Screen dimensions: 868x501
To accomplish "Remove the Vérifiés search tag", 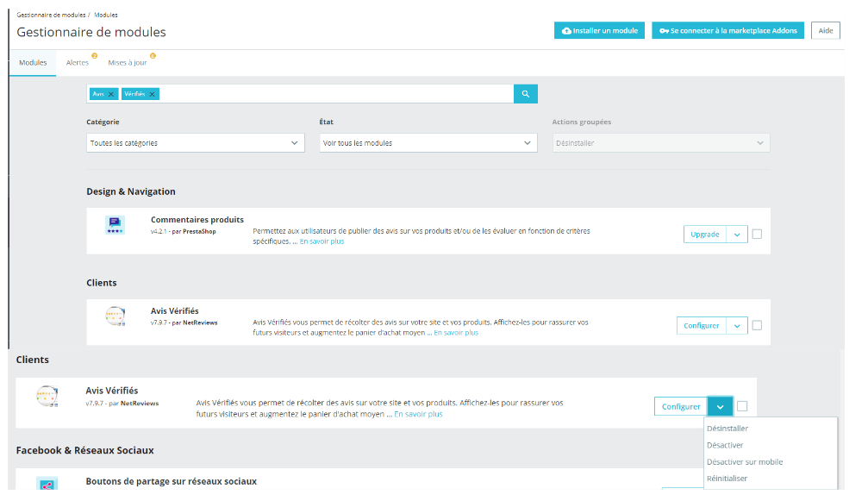I will pyautogui.click(x=153, y=94).
